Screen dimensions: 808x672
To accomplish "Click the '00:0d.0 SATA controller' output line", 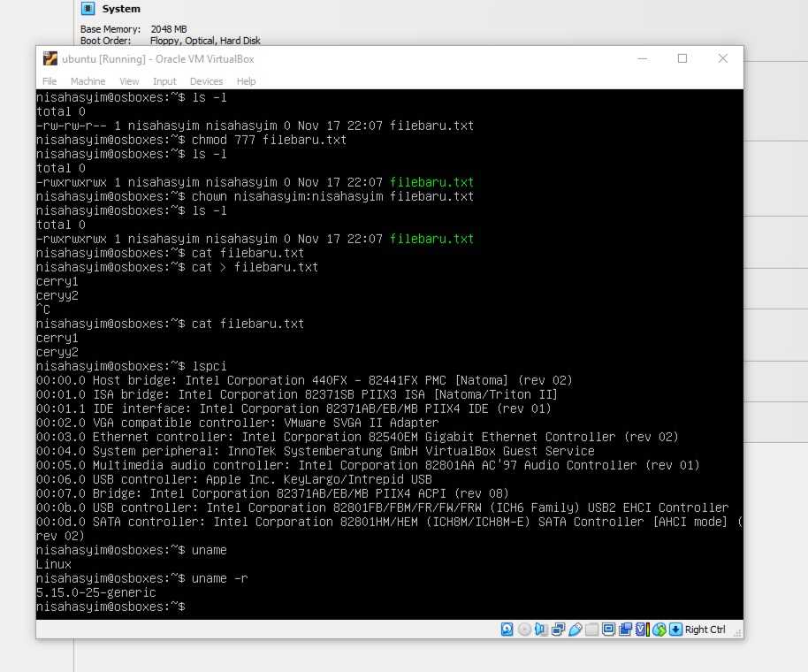I will coord(389,529).
